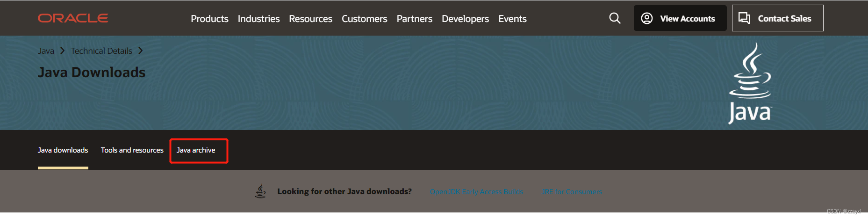
Task: Switch to the Java archive tab
Action: point(196,150)
